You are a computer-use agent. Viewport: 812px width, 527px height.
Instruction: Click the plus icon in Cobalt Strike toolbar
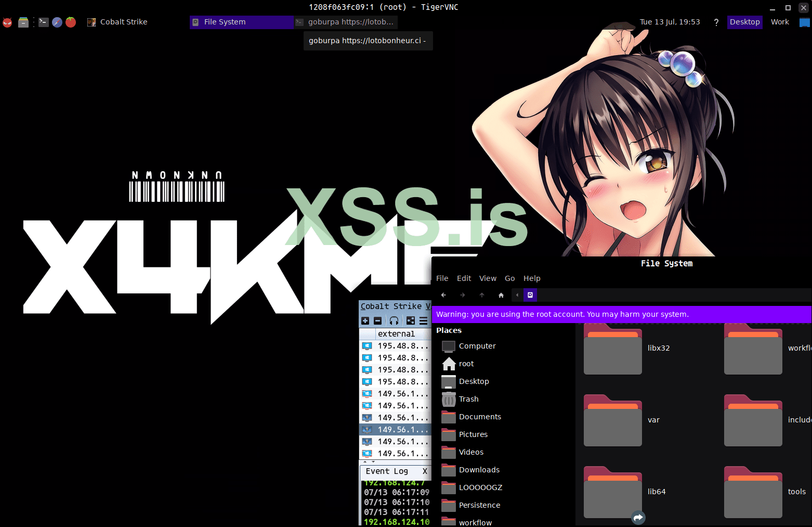coord(365,321)
